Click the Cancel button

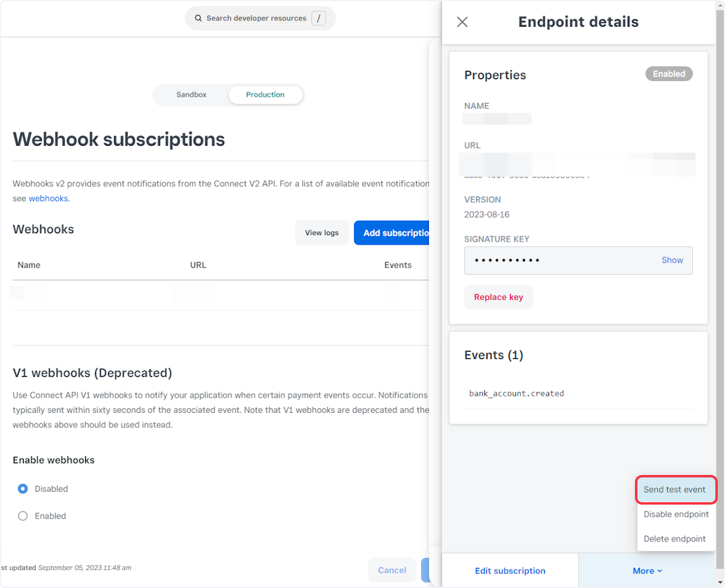pyautogui.click(x=391, y=570)
